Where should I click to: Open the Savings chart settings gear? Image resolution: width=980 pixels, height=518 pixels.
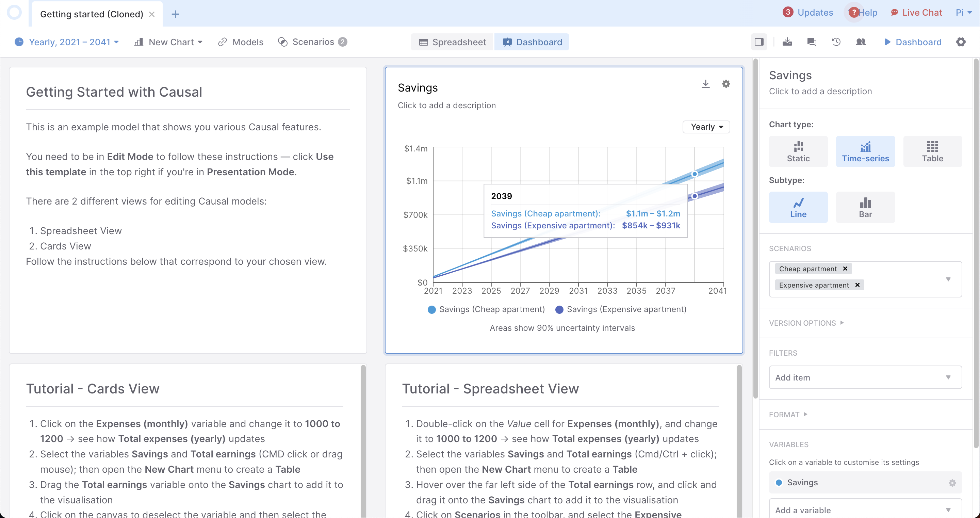coord(726,84)
